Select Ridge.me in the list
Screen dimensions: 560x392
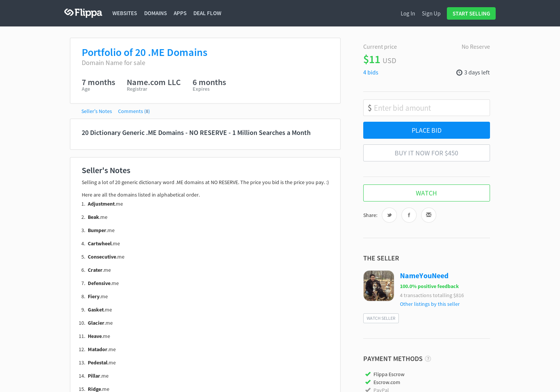pyautogui.click(x=98, y=389)
